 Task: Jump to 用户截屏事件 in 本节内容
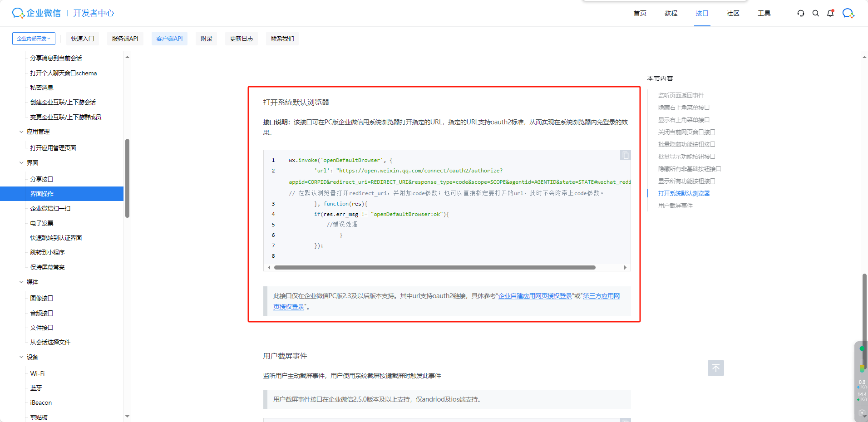(675, 205)
